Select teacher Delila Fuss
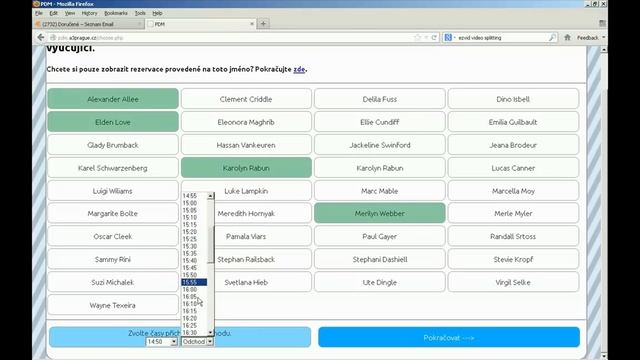Screen dimensions: 640x360 (x=380, y=99)
